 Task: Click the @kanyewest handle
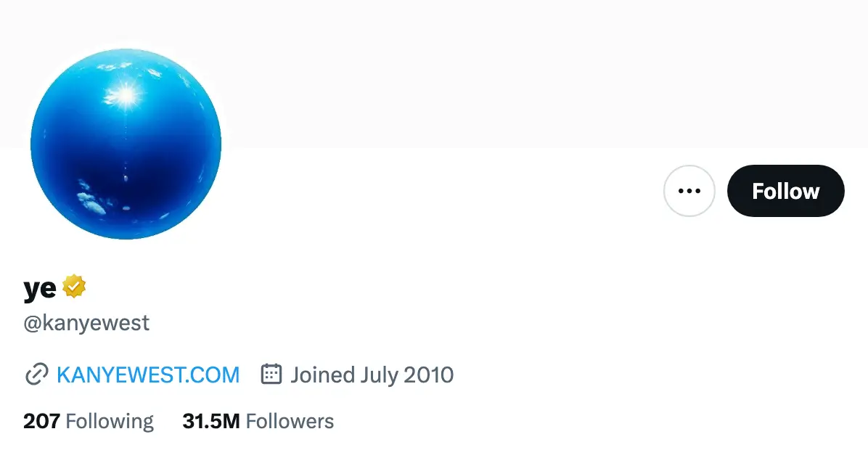click(85, 322)
